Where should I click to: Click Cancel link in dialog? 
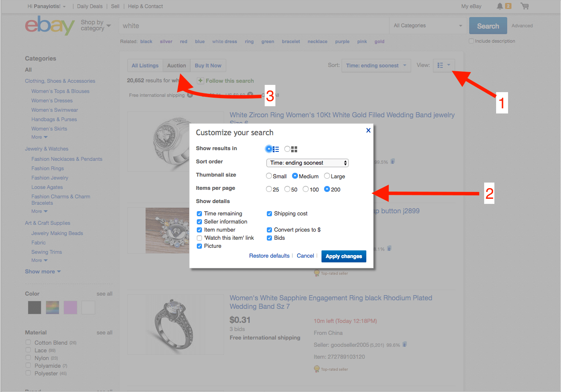pos(305,256)
